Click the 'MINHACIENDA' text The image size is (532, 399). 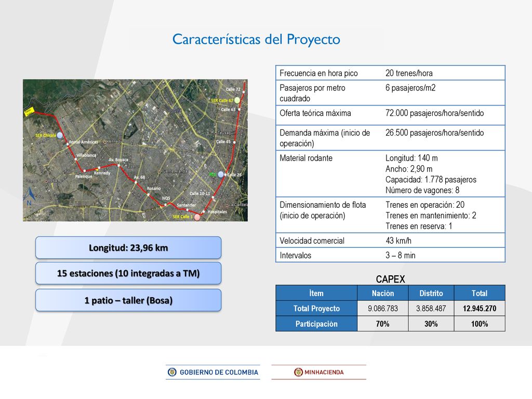tap(324, 372)
